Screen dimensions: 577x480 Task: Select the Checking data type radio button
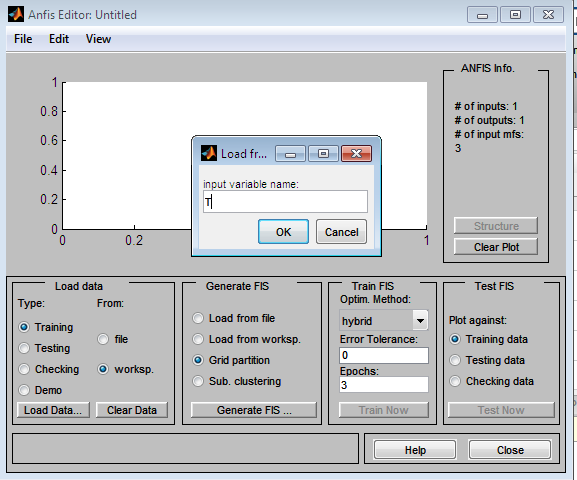pyautogui.click(x=24, y=369)
